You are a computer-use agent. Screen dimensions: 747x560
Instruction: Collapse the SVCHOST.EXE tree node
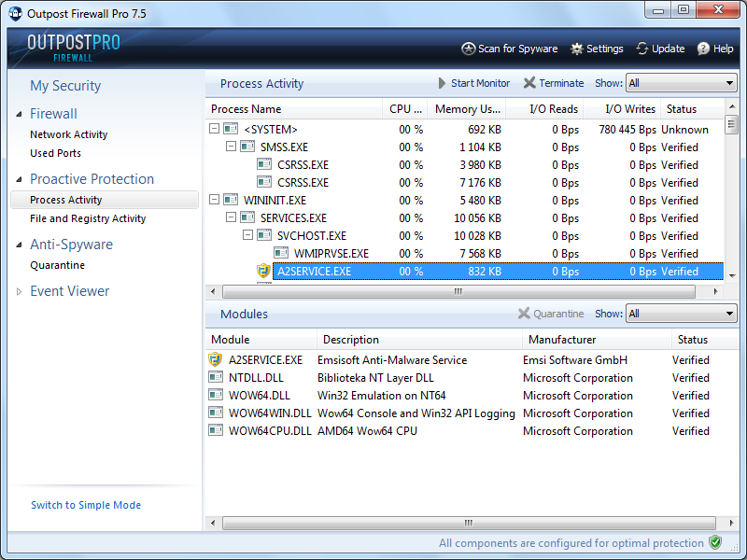pos(248,236)
